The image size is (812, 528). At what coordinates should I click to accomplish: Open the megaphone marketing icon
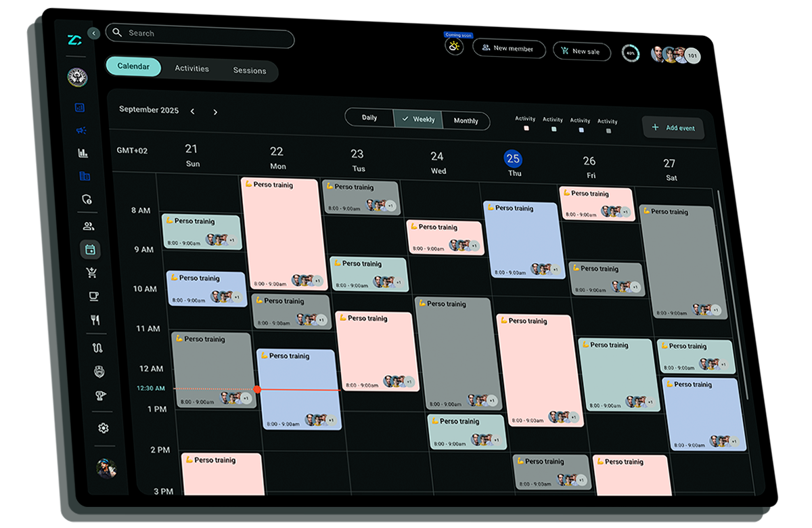(x=82, y=130)
